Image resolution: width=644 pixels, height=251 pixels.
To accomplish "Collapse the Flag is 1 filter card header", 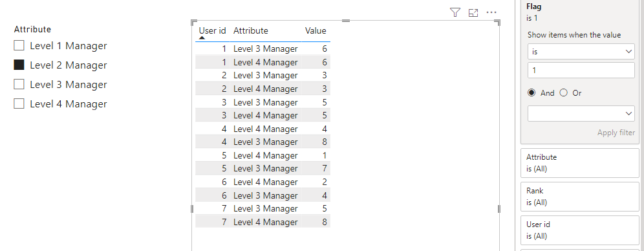I will 580,12.
